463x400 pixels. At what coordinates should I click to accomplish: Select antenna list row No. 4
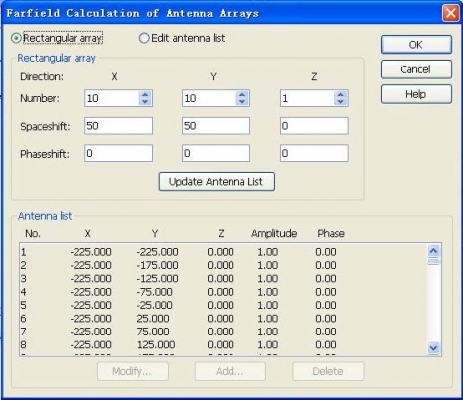click(x=223, y=292)
